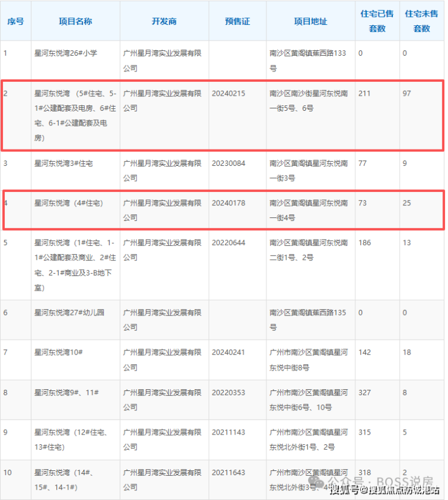Click presale permit number 20240215
This screenshot has width=448, height=500.
click(x=229, y=93)
